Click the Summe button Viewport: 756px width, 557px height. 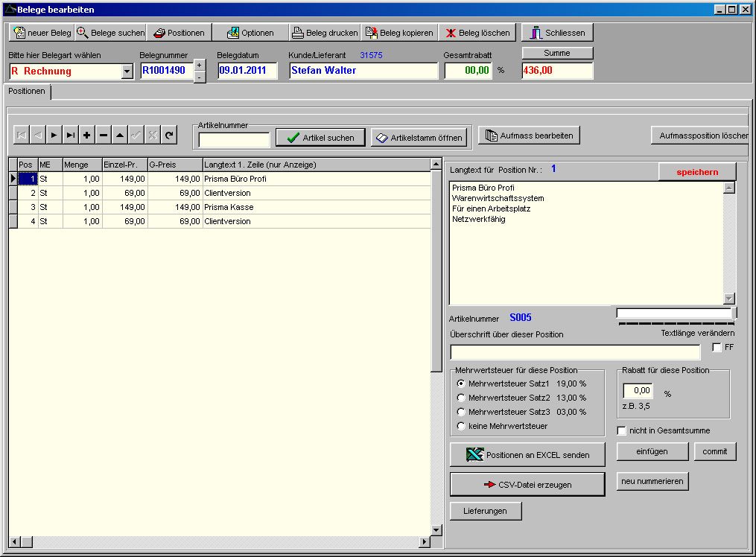click(x=557, y=53)
